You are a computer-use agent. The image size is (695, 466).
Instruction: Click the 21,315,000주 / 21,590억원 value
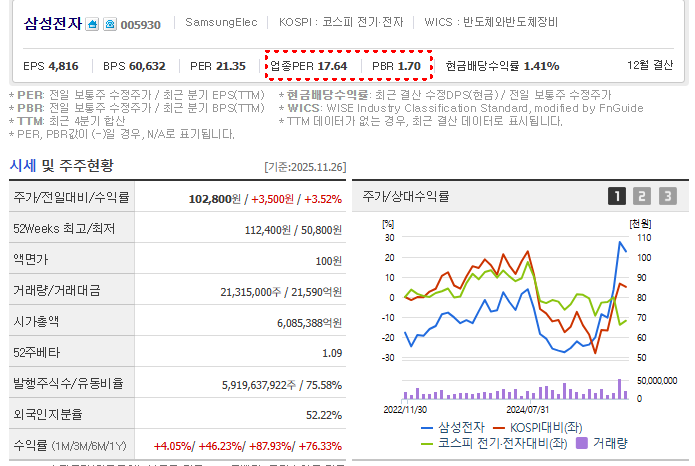click(x=281, y=292)
